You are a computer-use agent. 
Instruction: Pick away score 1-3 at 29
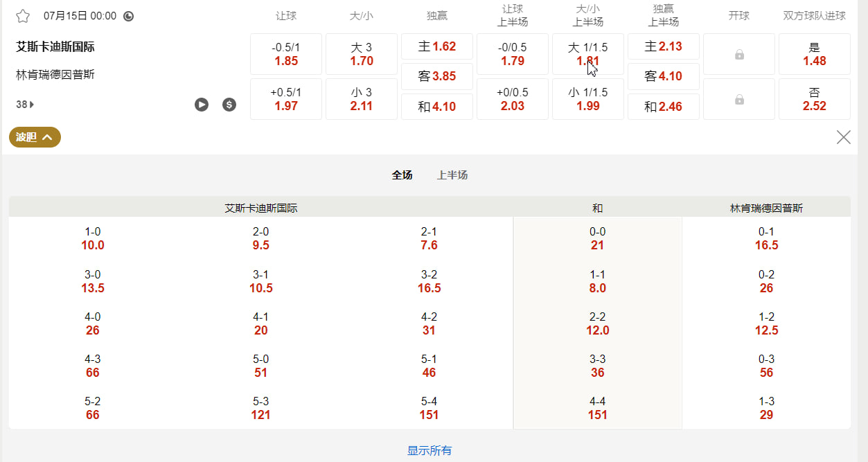tap(766, 408)
